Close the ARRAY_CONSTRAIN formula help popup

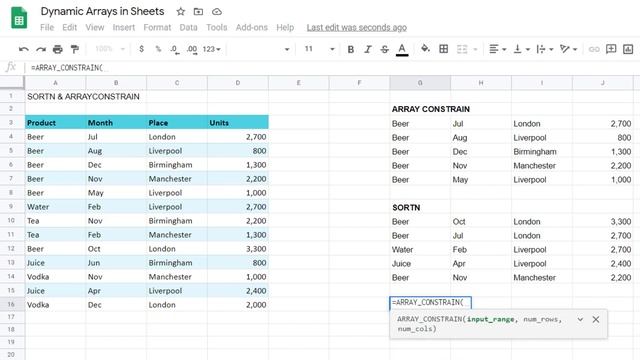[x=596, y=320]
